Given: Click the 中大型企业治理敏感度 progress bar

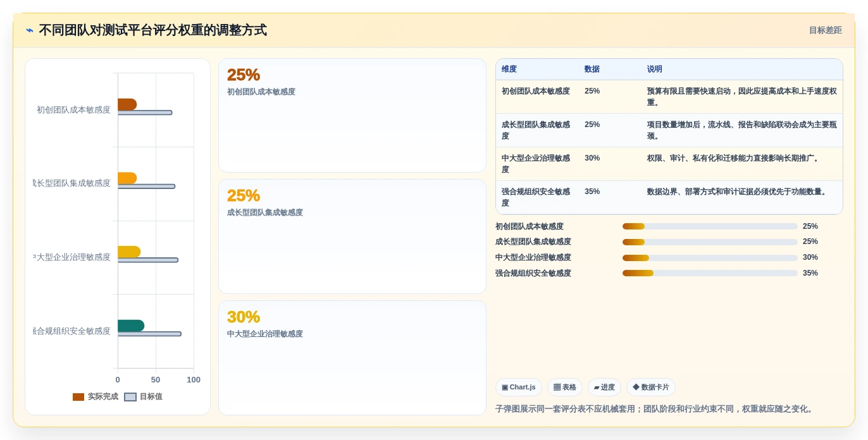Looking at the screenshot, I should pos(710,258).
